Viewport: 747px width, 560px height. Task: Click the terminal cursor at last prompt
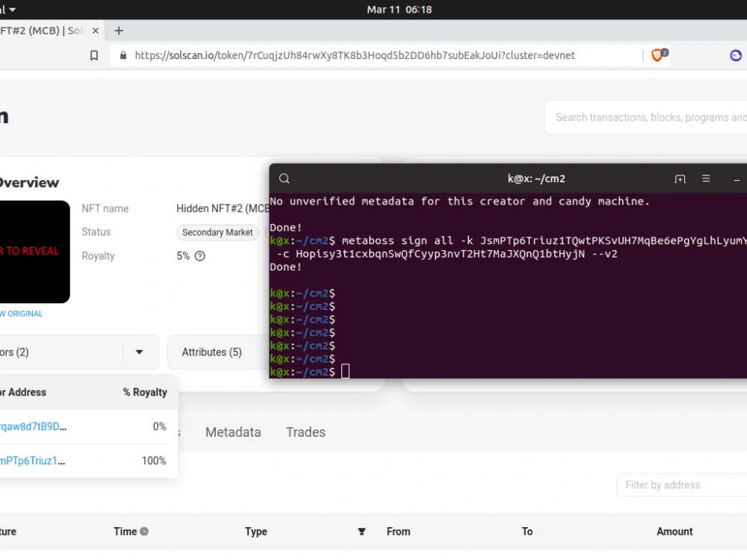(345, 371)
